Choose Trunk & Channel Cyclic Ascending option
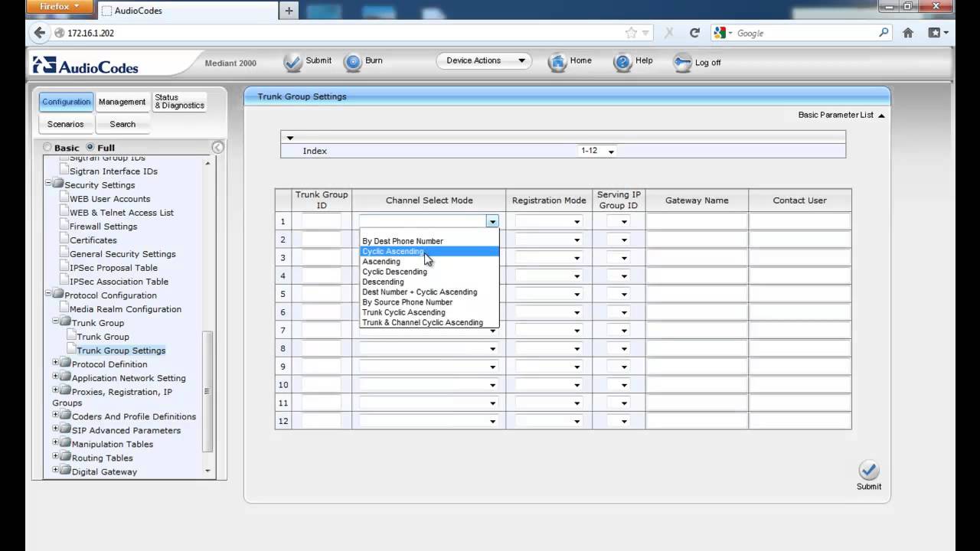980x551 pixels. pos(429,322)
